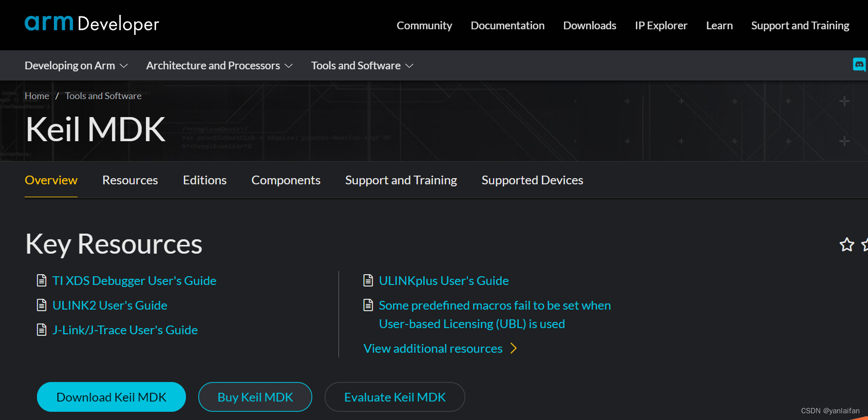
Task: Click document icon beside J-Link/J-Trace guide
Action: click(42, 330)
